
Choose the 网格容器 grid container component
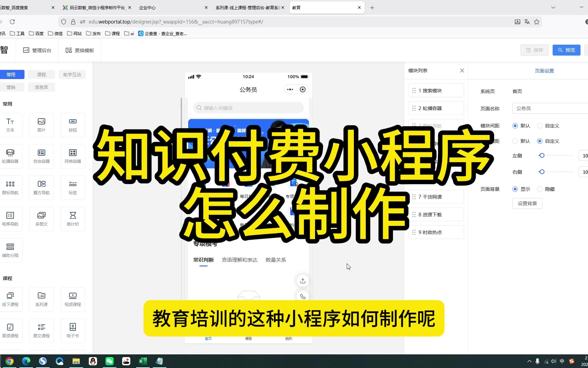pyautogui.click(x=72, y=156)
